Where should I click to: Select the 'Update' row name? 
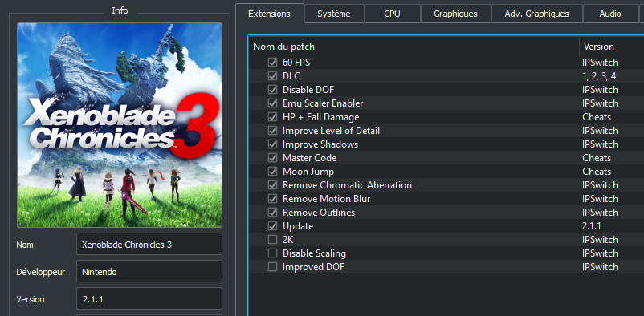pos(298,226)
